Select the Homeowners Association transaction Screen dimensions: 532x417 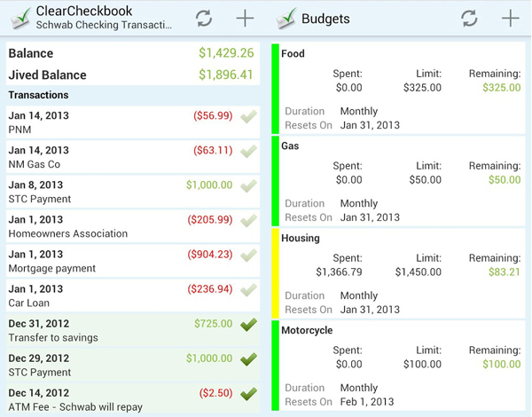(133, 226)
